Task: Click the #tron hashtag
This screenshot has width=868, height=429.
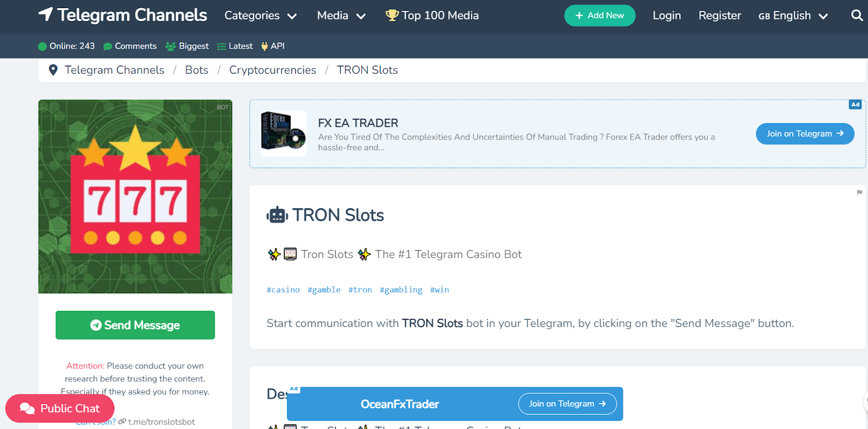Action: (360, 290)
